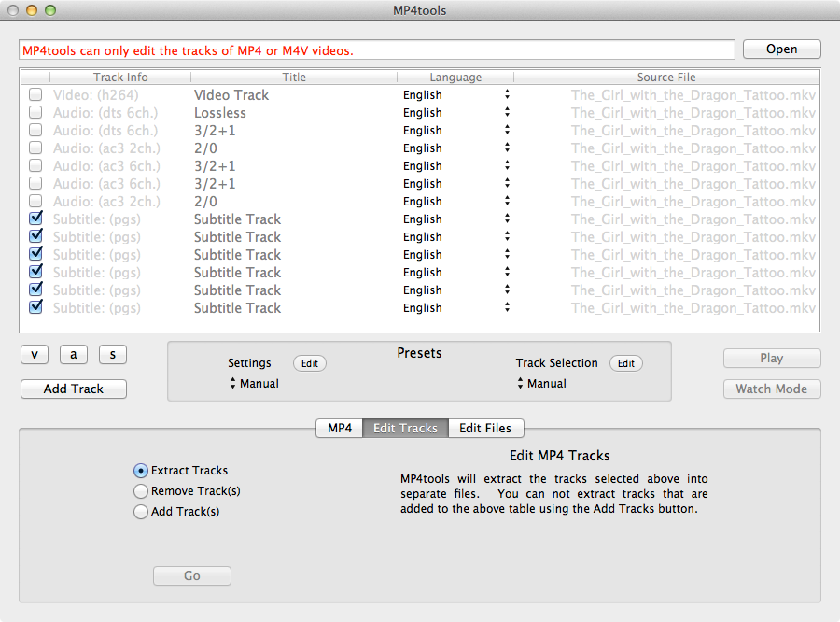Check the Audio dts 6ch 3/2+1 track

[x=35, y=131]
